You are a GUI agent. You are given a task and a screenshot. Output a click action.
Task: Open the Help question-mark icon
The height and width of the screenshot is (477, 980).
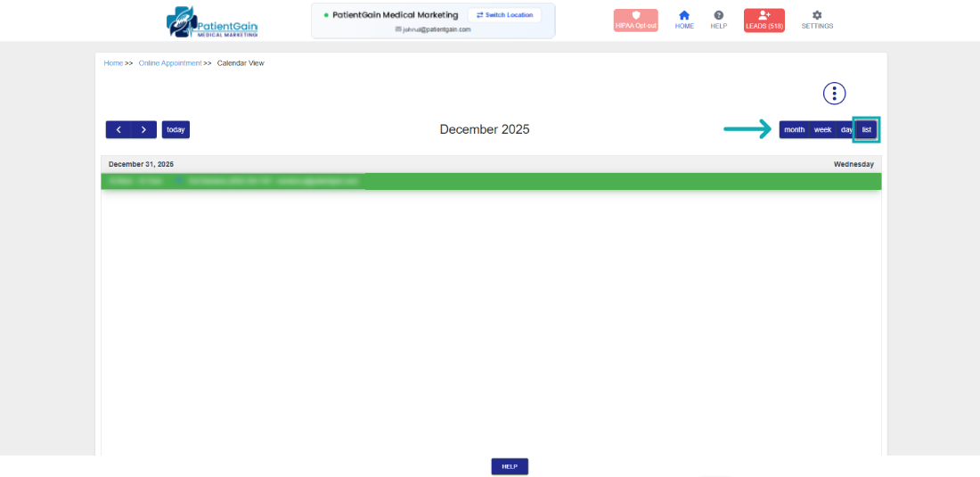[x=719, y=20]
